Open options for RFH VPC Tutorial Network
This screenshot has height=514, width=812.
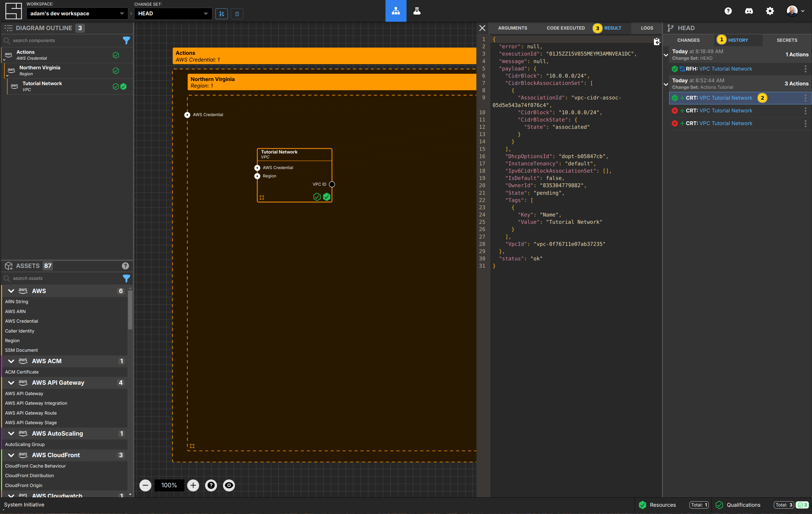806,69
